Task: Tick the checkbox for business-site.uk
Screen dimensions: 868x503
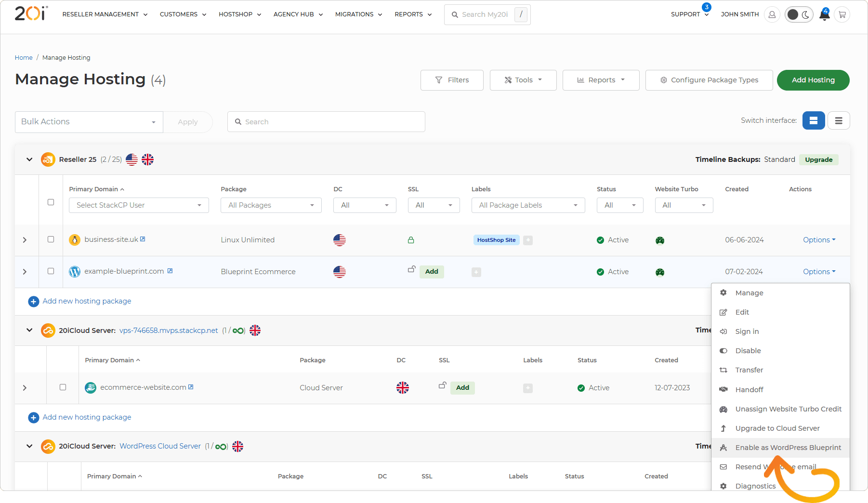Action: click(51, 239)
